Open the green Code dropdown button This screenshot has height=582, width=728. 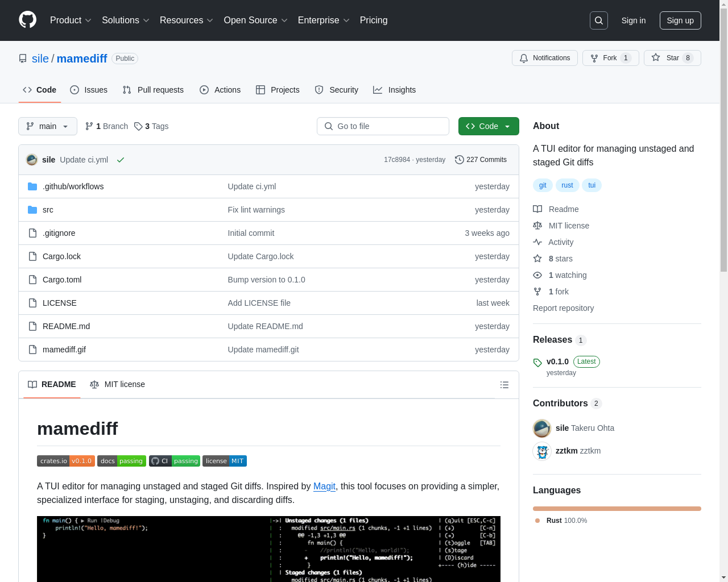click(x=489, y=126)
